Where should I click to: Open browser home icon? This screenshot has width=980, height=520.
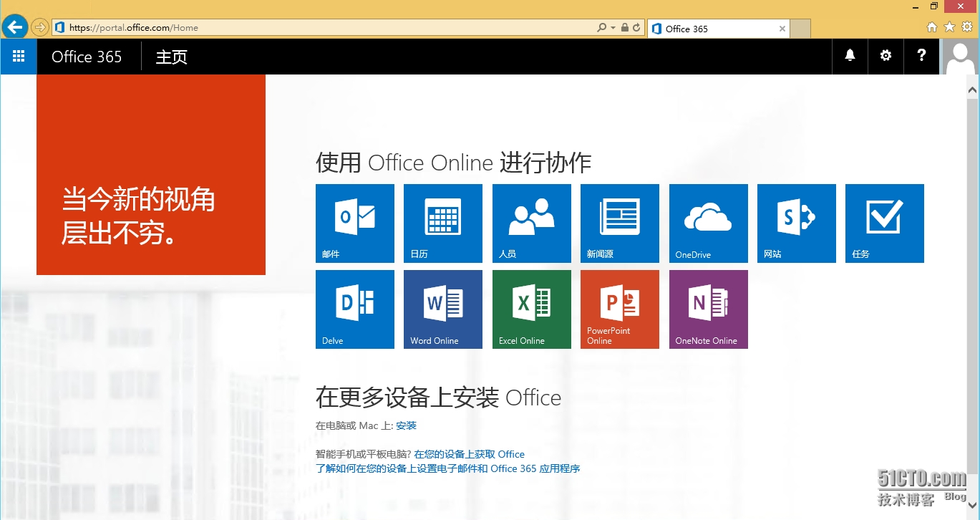(x=932, y=27)
